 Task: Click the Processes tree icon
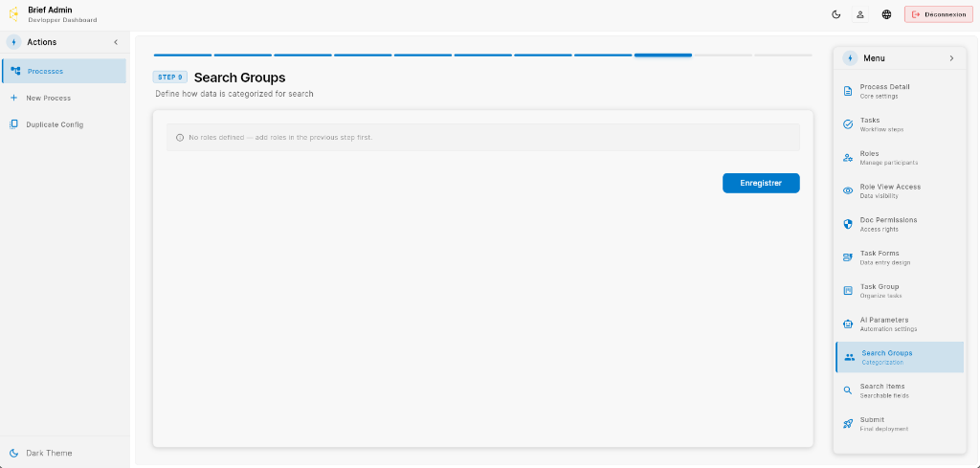(x=15, y=71)
